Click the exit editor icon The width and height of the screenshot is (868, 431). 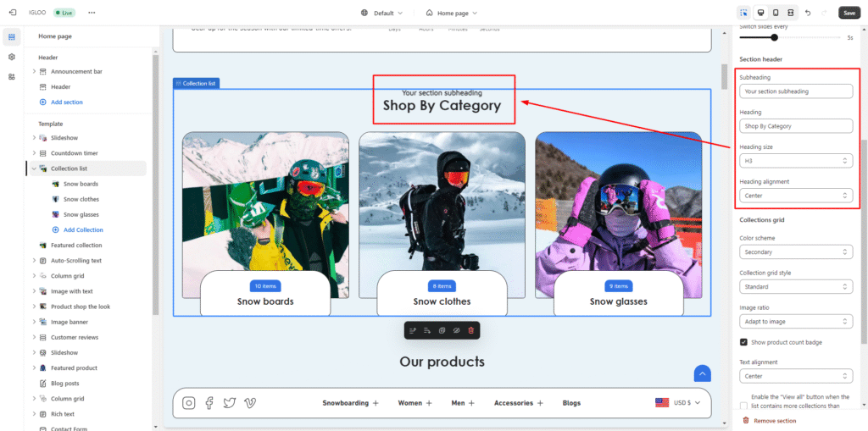pyautogui.click(x=12, y=13)
